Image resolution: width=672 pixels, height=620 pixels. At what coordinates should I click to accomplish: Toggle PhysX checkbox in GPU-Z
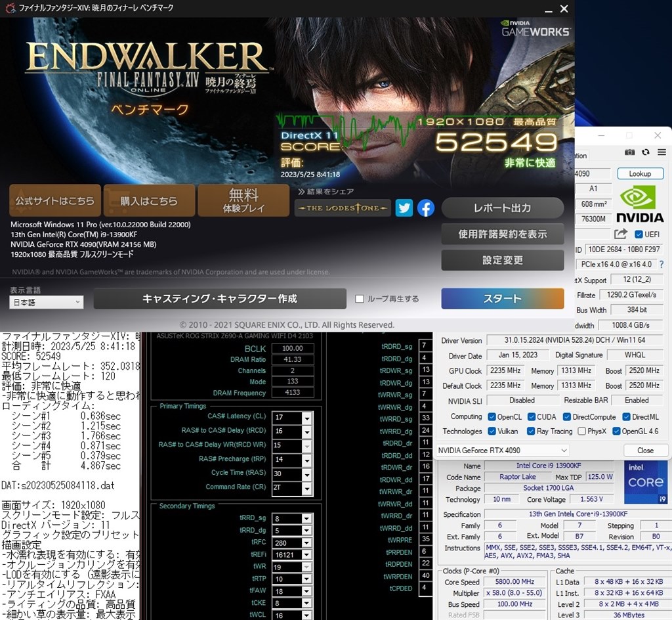pos(581,431)
